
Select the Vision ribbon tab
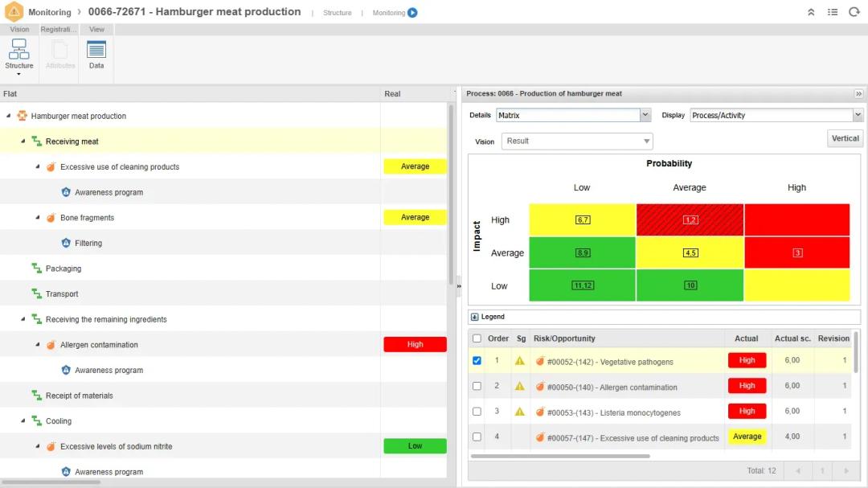click(19, 30)
